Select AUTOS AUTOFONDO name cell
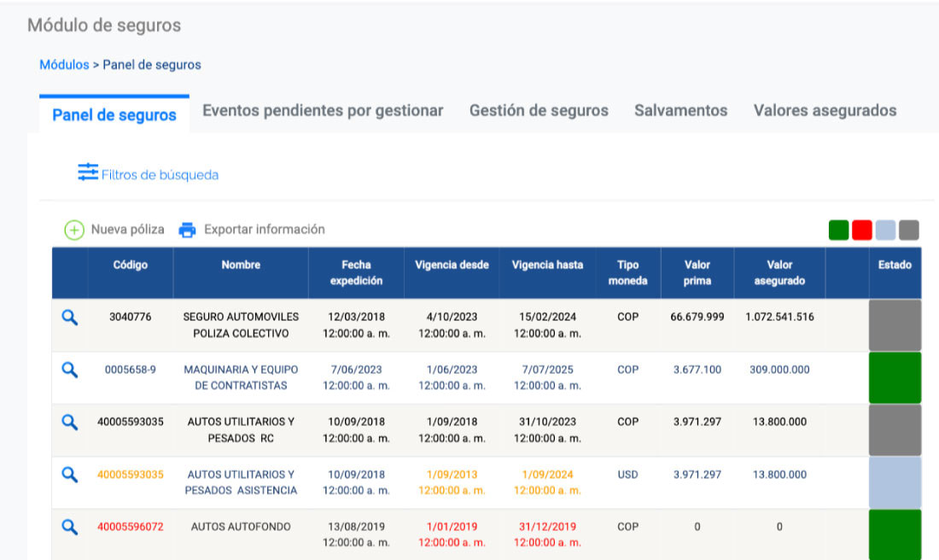The width and height of the screenshot is (939, 560). pyautogui.click(x=241, y=527)
